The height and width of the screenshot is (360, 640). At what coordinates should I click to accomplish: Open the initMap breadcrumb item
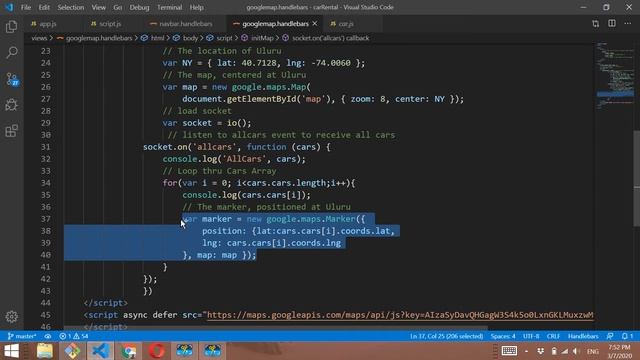tap(262, 38)
